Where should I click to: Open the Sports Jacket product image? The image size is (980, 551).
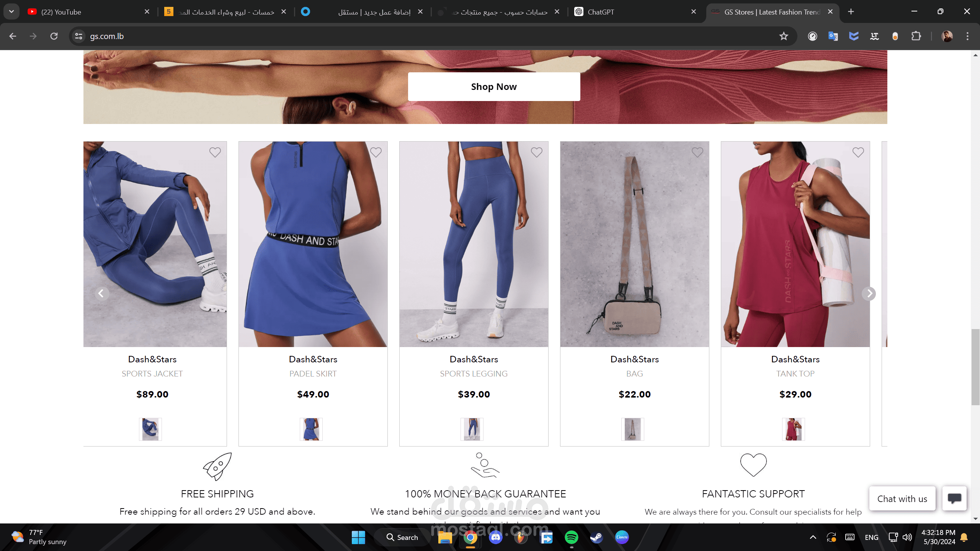click(x=155, y=244)
